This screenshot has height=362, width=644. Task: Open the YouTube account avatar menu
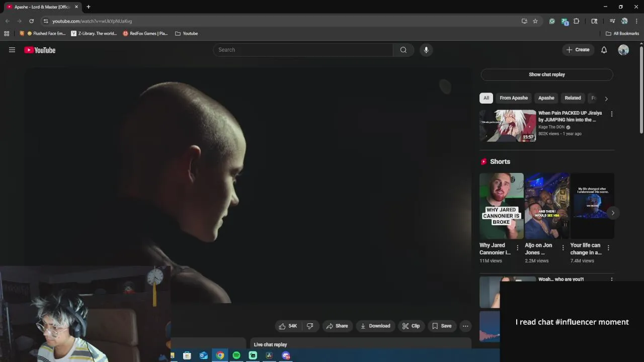tap(623, 50)
